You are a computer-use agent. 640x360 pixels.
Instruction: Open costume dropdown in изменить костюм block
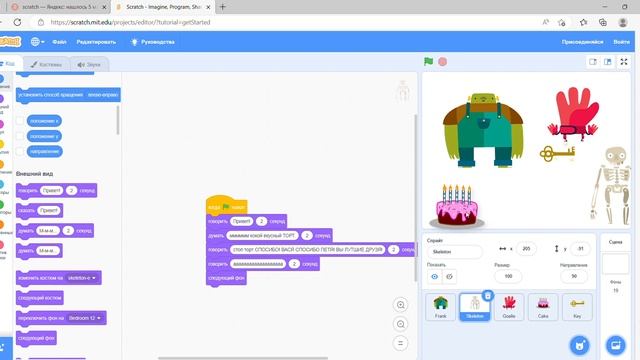click(x=82, y=278)
